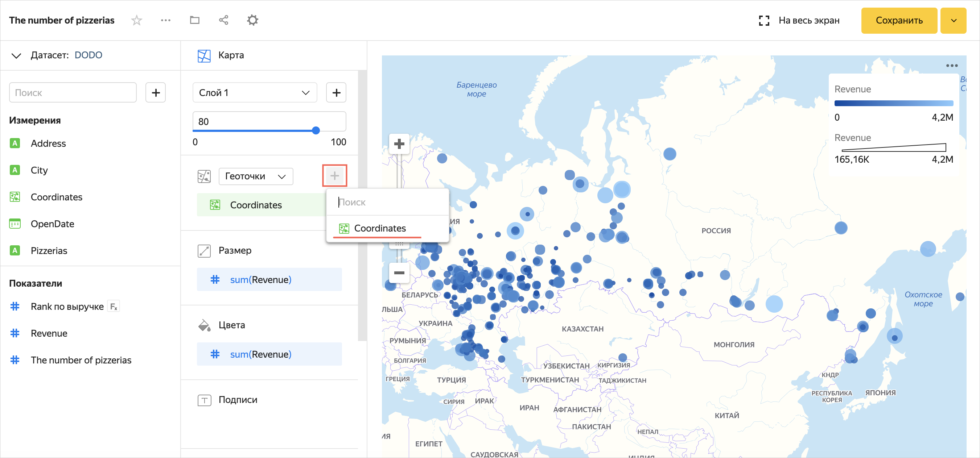Click the Размер section icon
The image size is (980, 458).
[204, 251]
